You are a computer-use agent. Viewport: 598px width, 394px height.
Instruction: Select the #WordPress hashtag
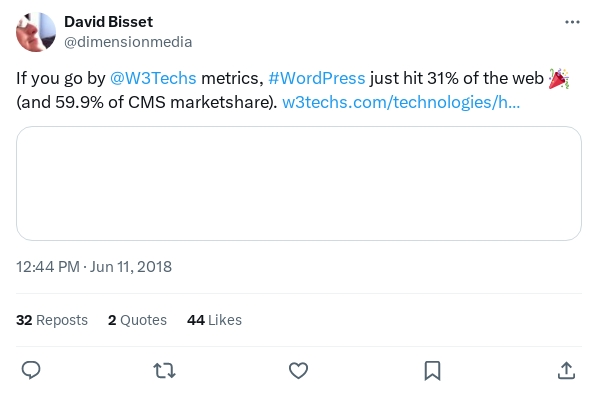click(317, 78)
